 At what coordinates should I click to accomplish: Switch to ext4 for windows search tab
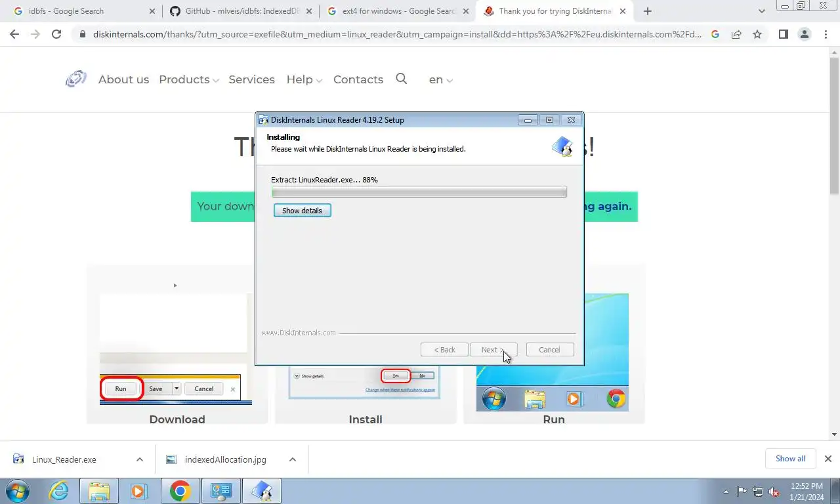(x=398, y=11)
